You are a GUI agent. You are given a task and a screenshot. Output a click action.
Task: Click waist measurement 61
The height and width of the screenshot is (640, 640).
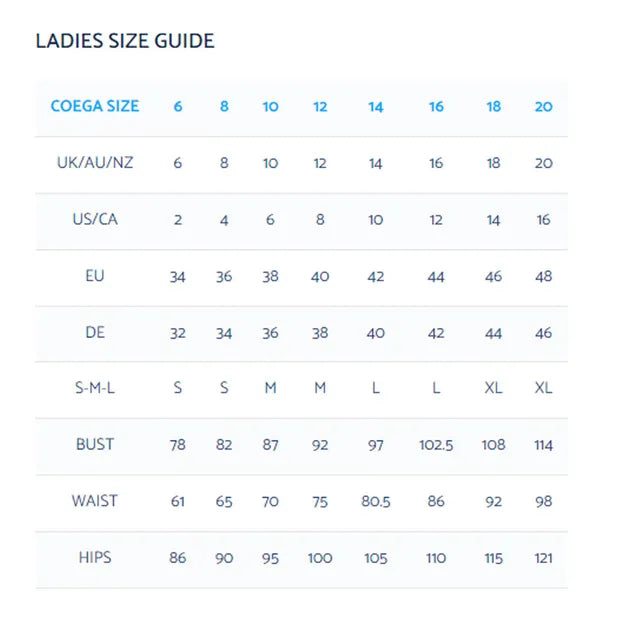[178, 501]
